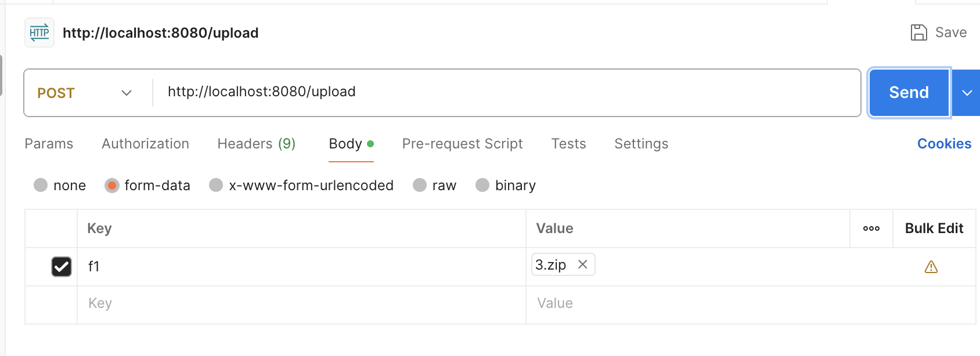Open the Headers (9) tab
The image size is (980, 356).
point(256,144)
